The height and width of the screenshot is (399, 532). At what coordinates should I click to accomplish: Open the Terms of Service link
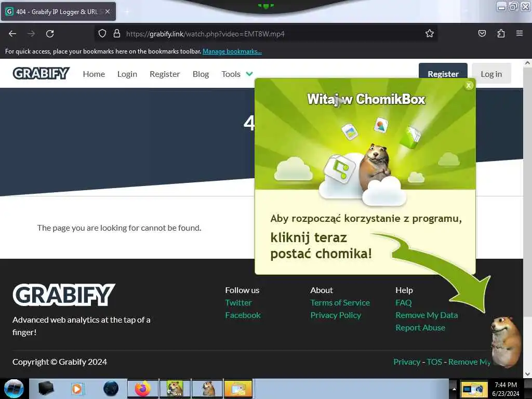[x=340, y=303]
